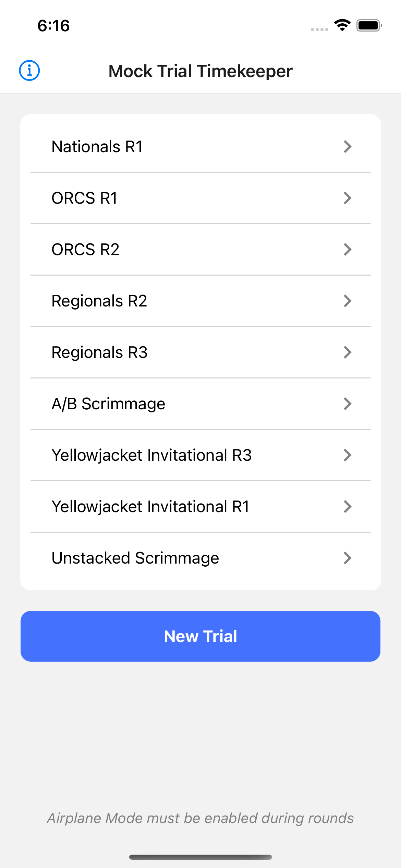Image resolution: width=401 pixels, height=868 pixels.
Task: Select Regionals R2 from the trial list
Action: coord(99,301)
